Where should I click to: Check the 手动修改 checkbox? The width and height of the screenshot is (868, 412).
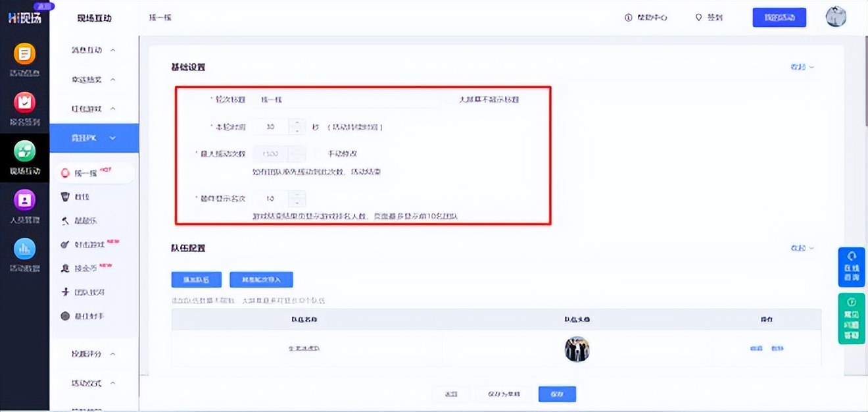pyautogui.click(x=318, y=153)
